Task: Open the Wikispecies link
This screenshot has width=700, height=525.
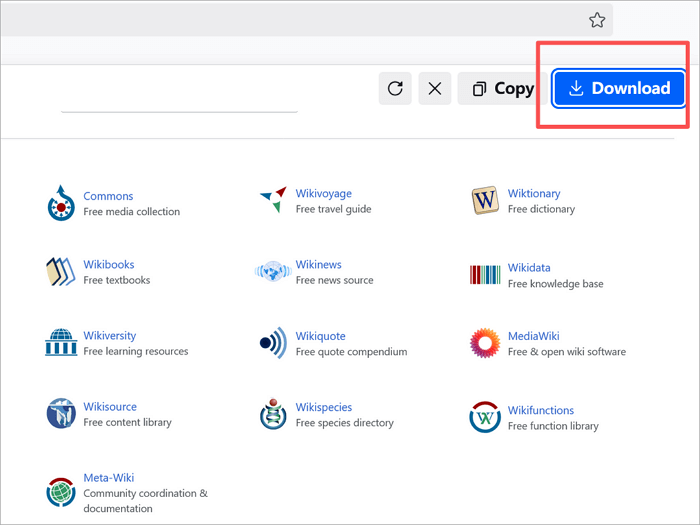Action: click(x=324, y=407)
